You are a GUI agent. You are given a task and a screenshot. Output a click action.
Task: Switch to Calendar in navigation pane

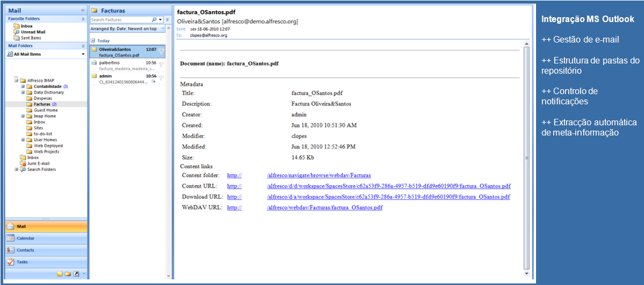point(46,238)
